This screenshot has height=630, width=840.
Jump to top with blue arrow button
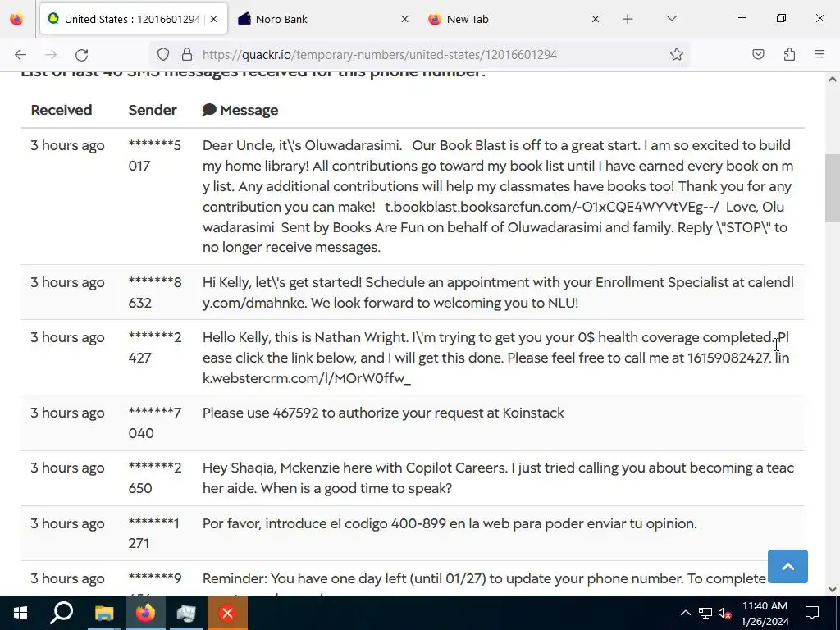click(x=787, y=566)
